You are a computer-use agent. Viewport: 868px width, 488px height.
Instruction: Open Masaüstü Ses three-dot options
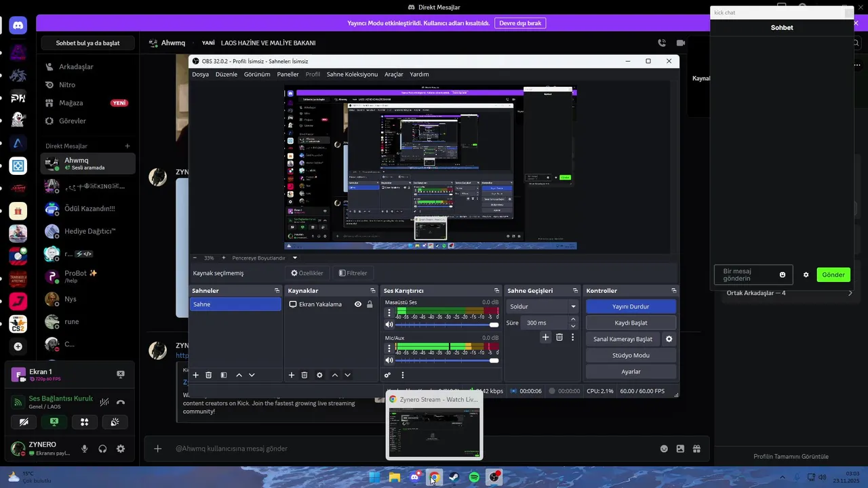(389, 313)
